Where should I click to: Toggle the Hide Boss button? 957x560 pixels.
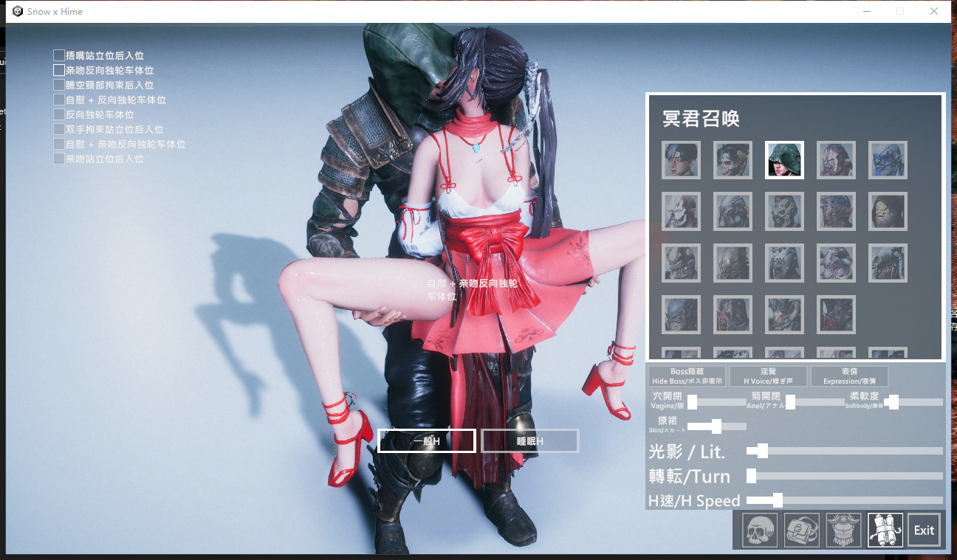tap(687, 376)
